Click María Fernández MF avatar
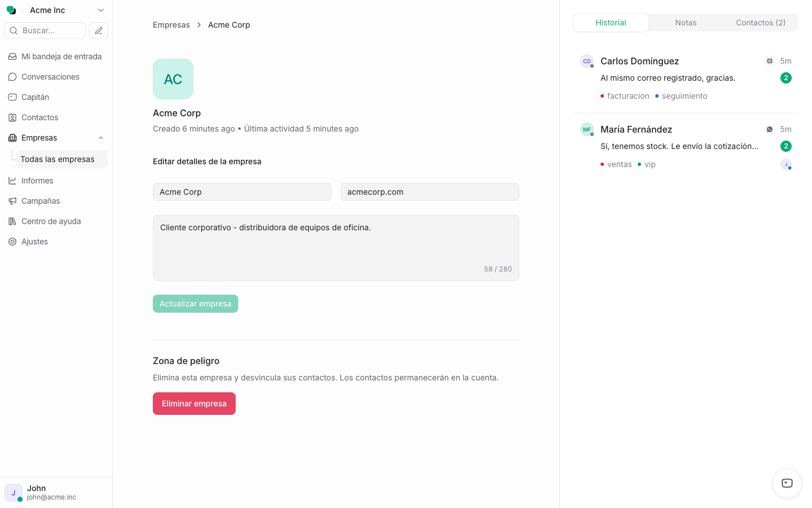Screen dimensions: 812x508 [587, 129]
